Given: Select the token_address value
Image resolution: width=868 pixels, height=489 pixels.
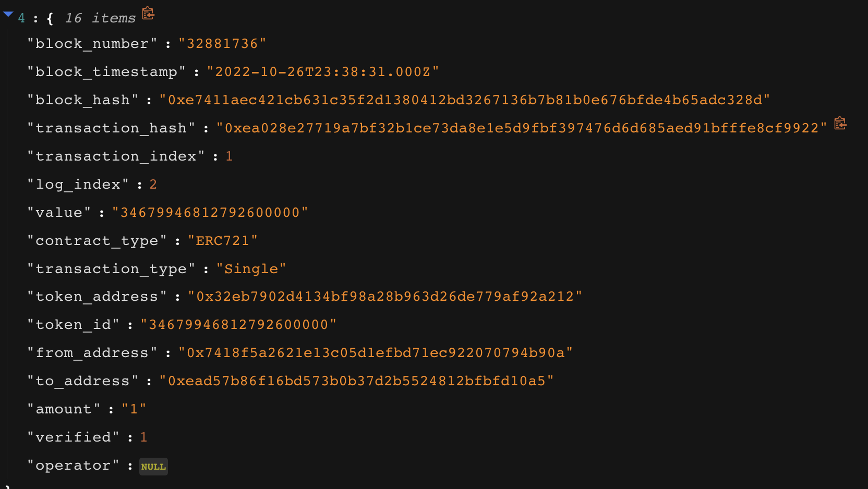Looking at the screenshot, I should (385, 297).
